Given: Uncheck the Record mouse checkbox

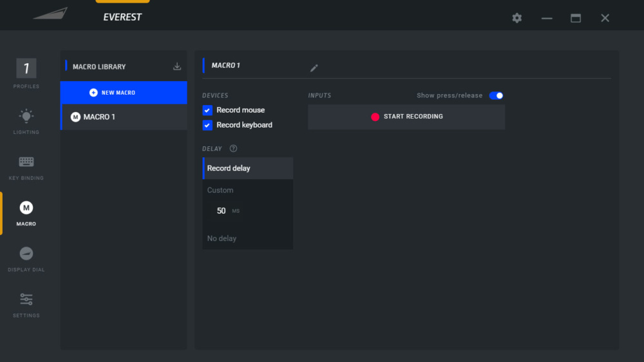Looking at the screenshot, I should [x=207, y=110].
